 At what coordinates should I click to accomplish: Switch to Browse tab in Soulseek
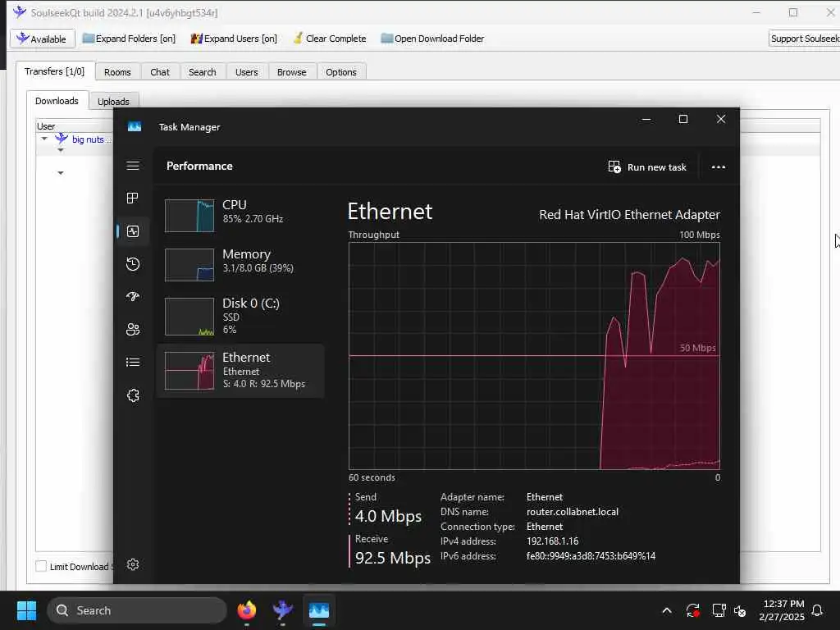(291, 72)
